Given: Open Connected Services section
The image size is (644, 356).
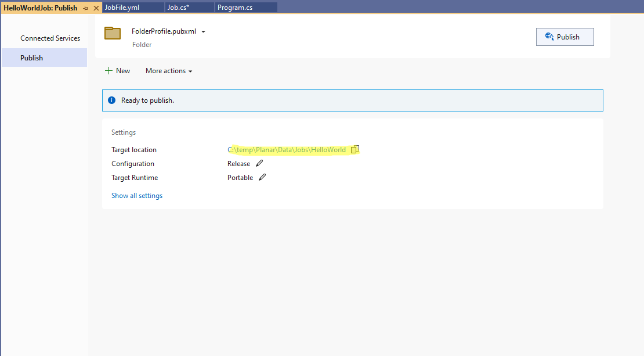Looking at the screenshot, I should [50, 38].
